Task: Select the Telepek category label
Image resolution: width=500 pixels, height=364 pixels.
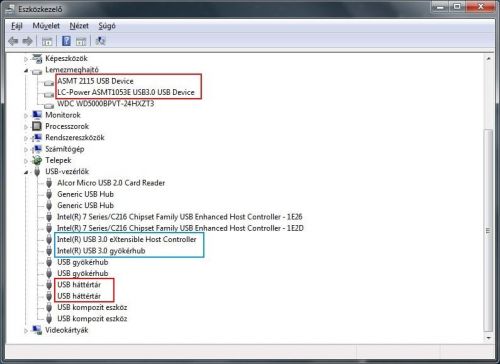Action: (x=58, y=160)
